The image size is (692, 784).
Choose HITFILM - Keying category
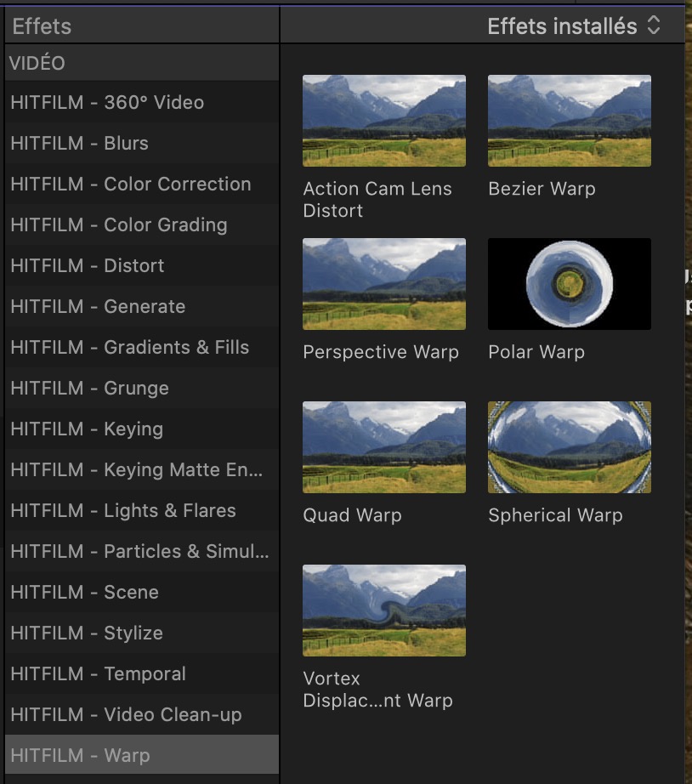pyautogui.click(x=142, y=429)
